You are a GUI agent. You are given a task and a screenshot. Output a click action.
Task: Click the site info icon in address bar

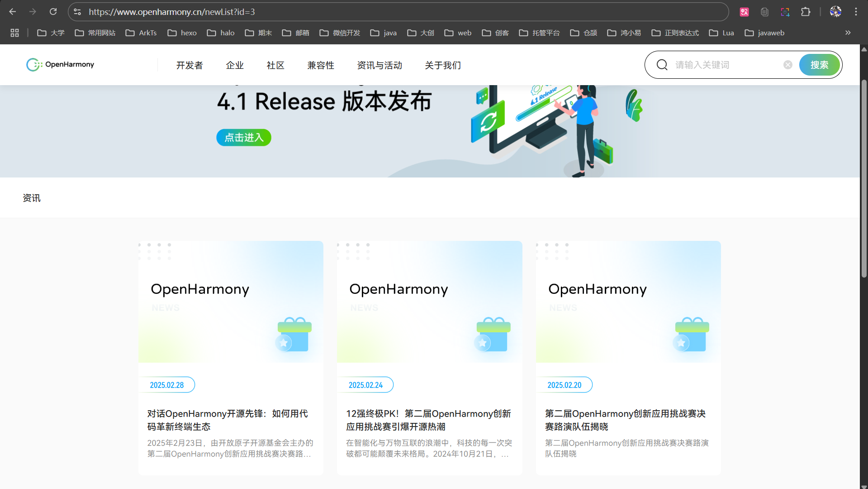click(x=77, y=12)
